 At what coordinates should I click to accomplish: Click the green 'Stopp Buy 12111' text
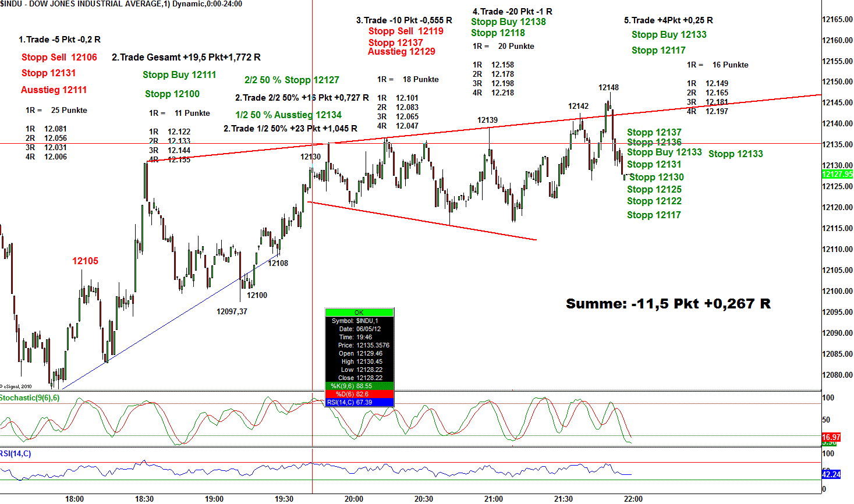179,74
